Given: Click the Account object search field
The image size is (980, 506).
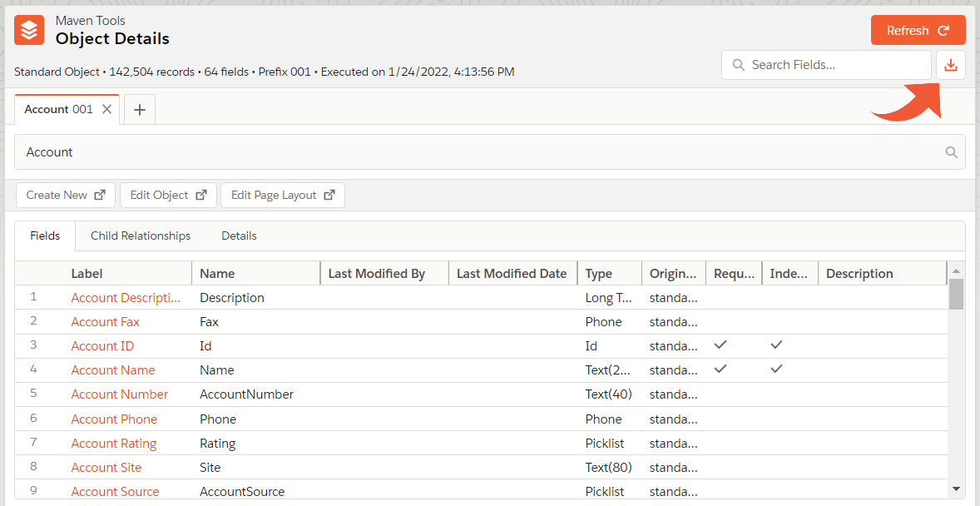Looking at the screenshot, I should [488, 152].
